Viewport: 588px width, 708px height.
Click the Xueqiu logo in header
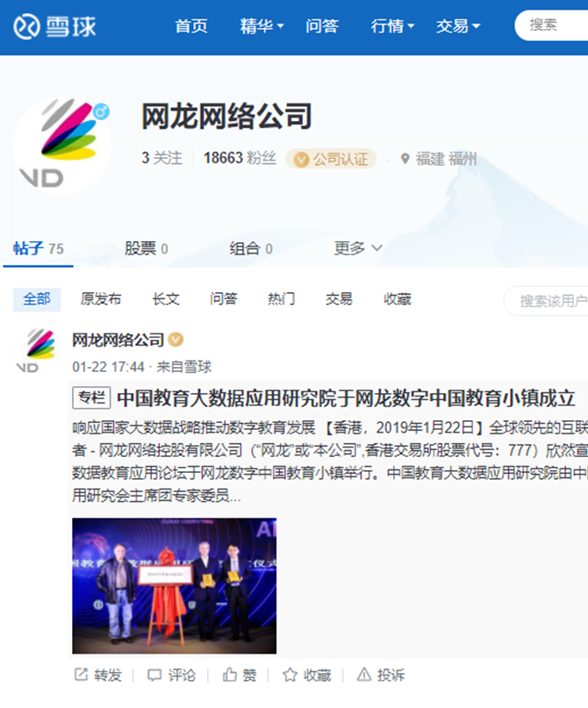(x=54, y=26)
